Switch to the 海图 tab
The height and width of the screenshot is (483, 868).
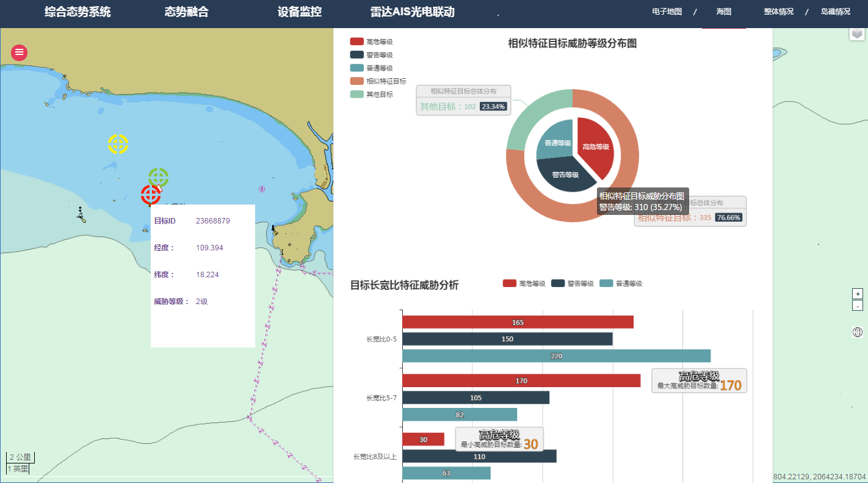(723, 12)
